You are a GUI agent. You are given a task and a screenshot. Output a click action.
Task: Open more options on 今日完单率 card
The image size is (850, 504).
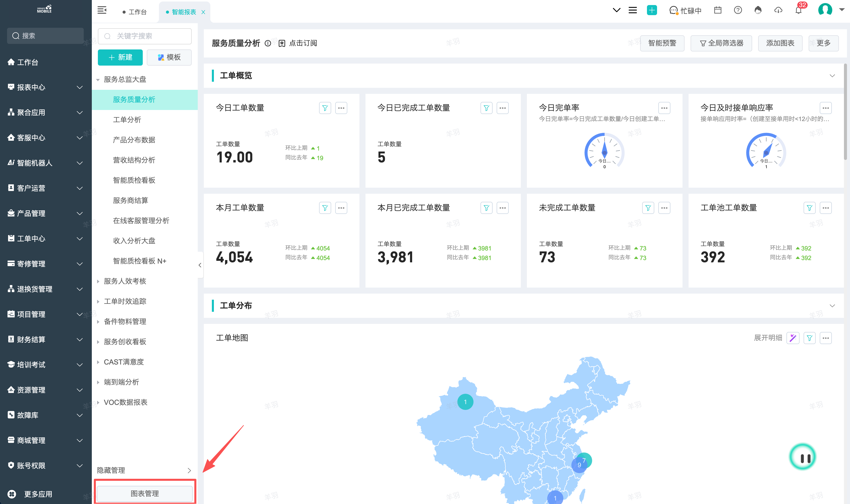click(x=664, y=108)
